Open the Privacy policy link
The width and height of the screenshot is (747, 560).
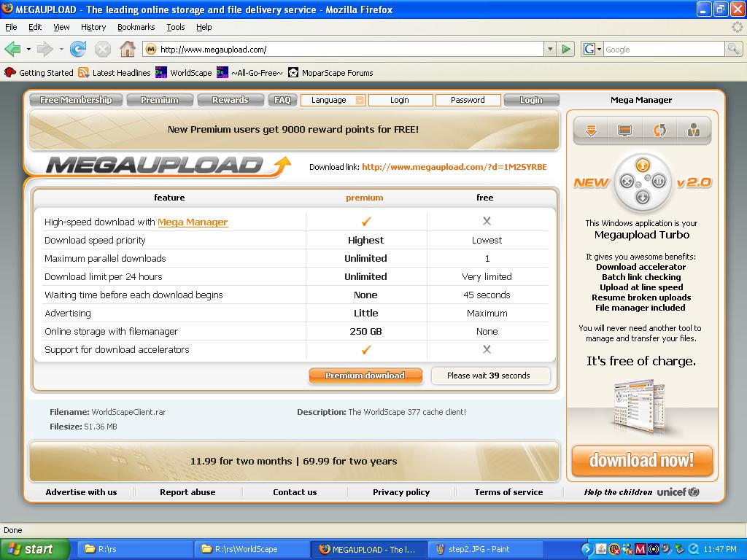coord(401,492)
